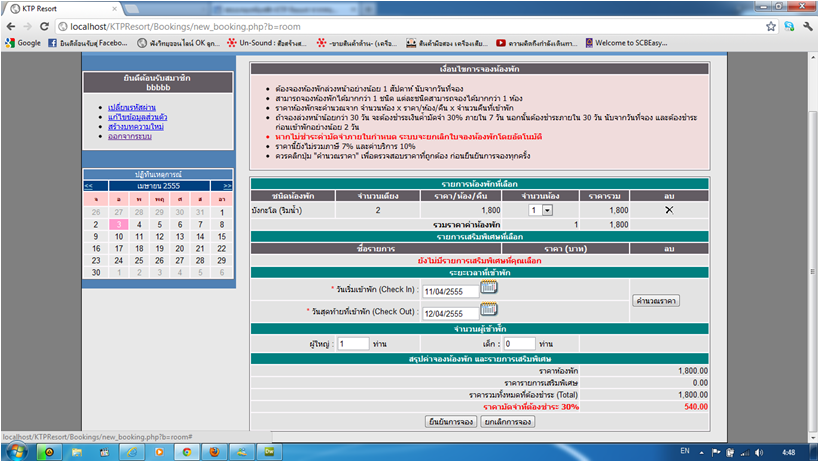
Task: Open the Google bookmark
Action: [x=23, y=43]
